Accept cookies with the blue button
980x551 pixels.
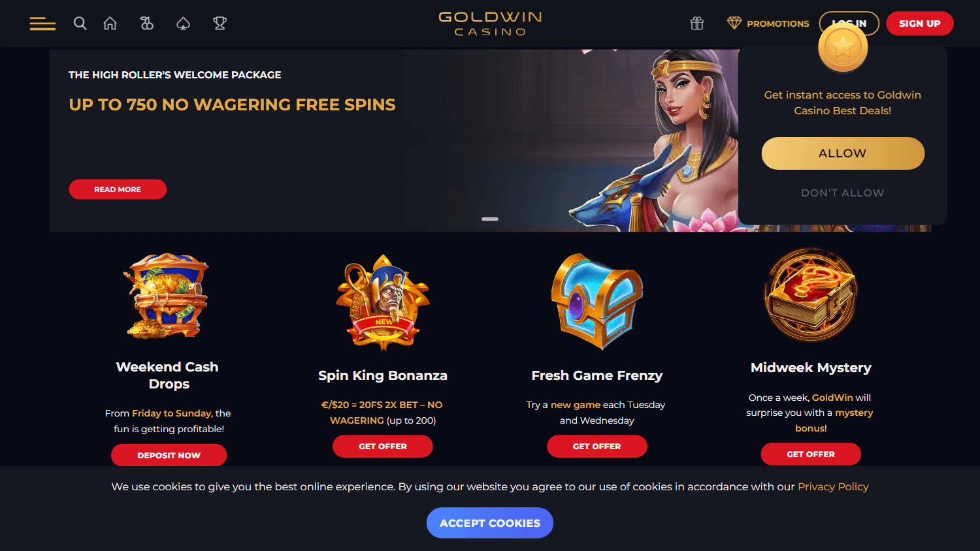tap(490, 523)
